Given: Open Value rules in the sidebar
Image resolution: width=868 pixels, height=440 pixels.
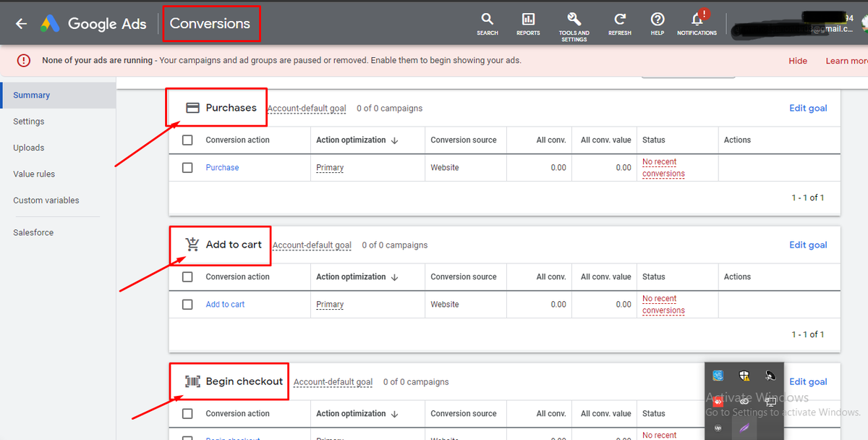Looking at the screenshot, I should point(34,174).
